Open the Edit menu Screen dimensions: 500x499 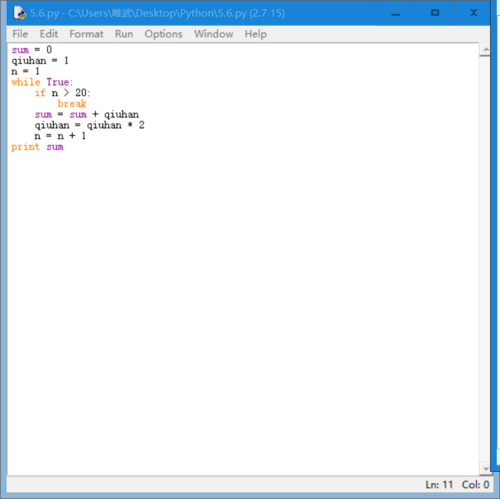pyautogui.click(x=49, y=34)
